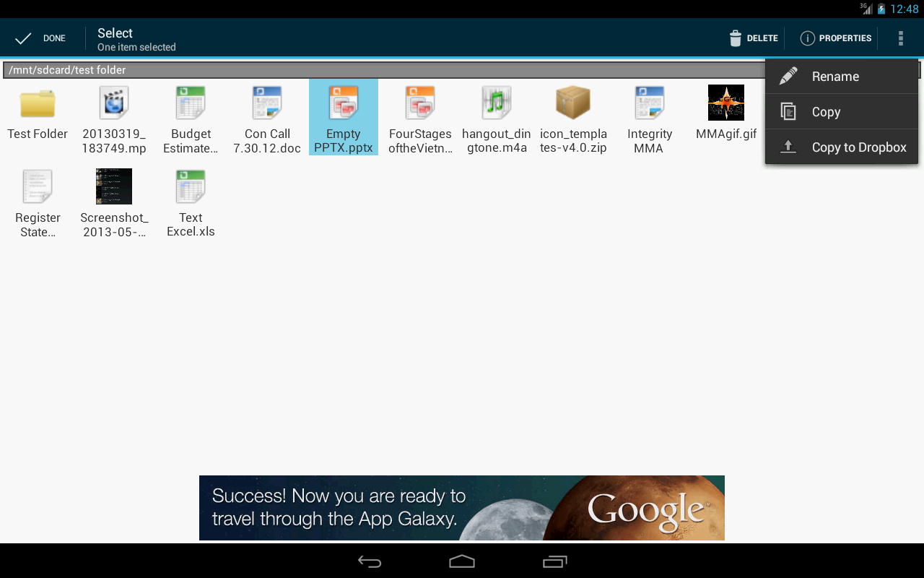Tap the Android back navigation button
924x578 pixels.
click(370, 561)
